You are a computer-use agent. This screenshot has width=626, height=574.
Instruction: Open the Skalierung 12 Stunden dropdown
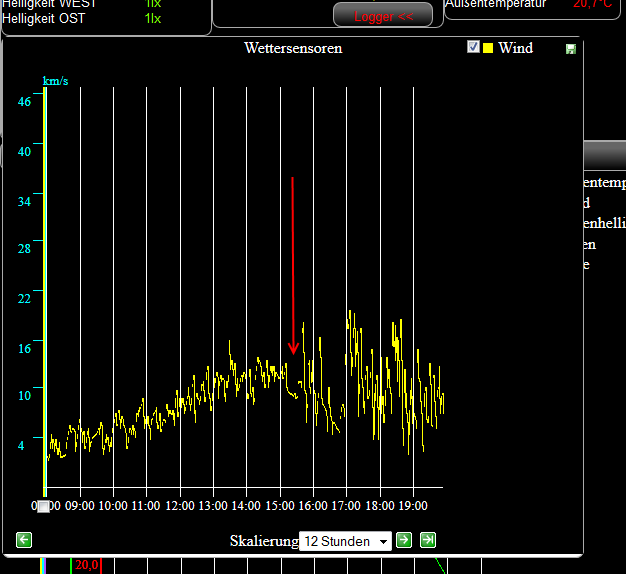pos(346,541)
